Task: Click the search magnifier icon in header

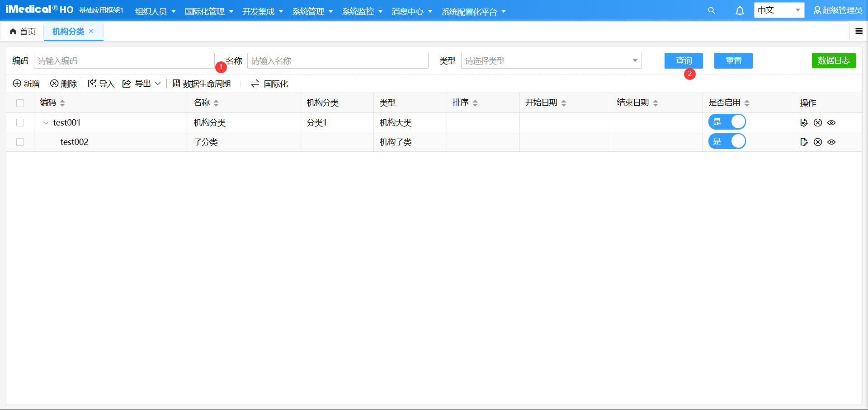Action: (x=711, y=10)
